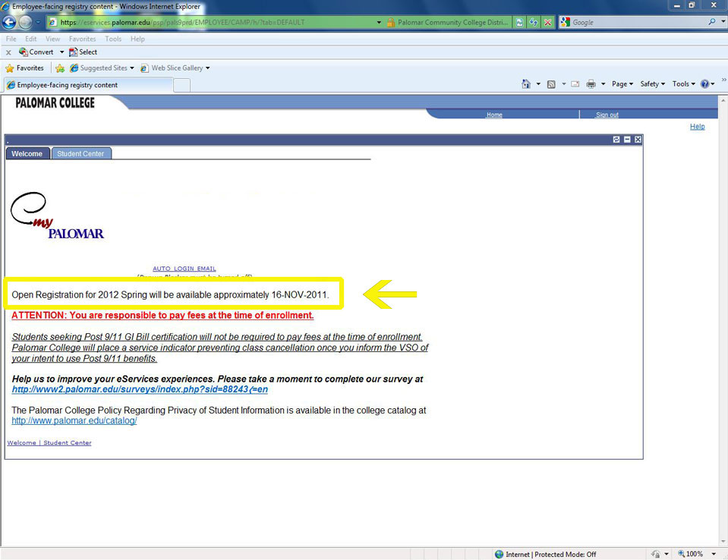728x560 pixels.
Task: Expand the address bar history dropdown arrow
Action: pos(379,22)
